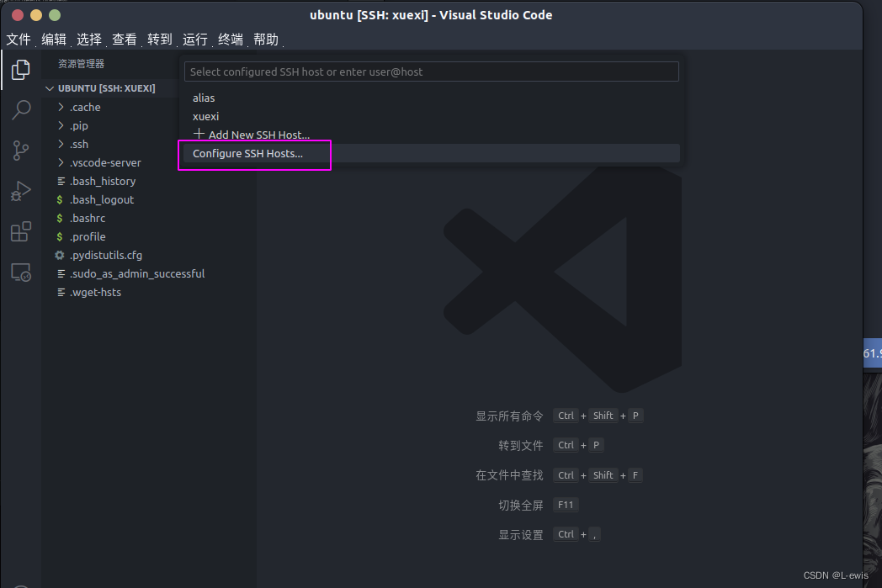Open the Remote Explorer icon
The width and height of the screenshot is (882, 588).
(x=21, y=273)
